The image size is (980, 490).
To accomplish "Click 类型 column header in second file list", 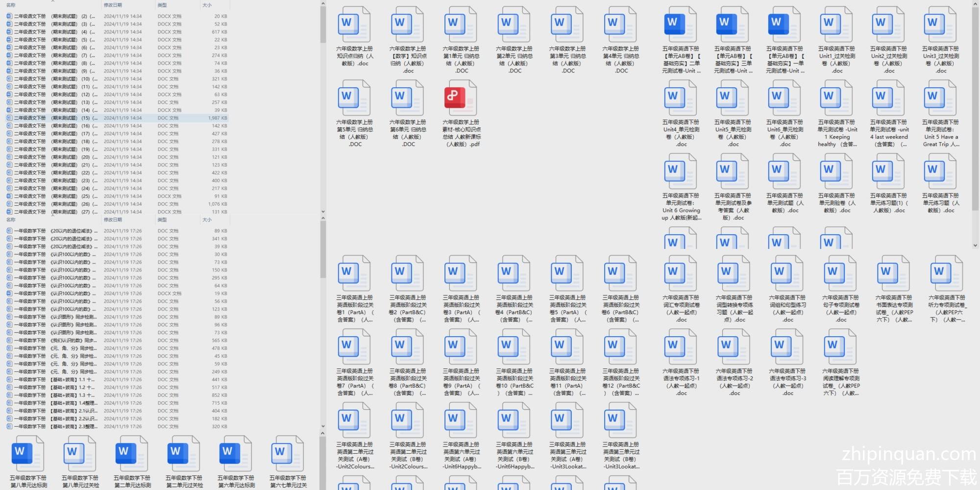I will click(x=162, y=220).
